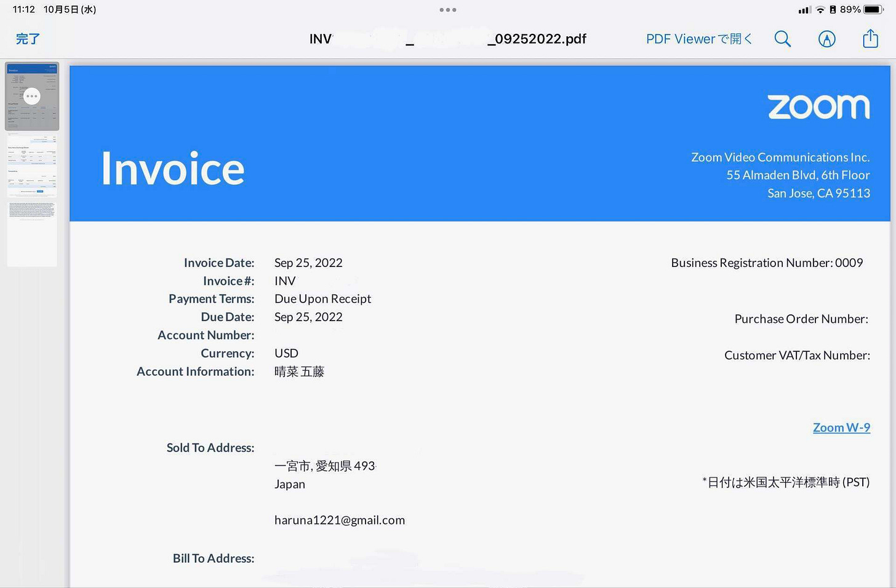Image resolution: width=896 pixels, height=588 pixels.
Task: Select the third page thumbnail
Action: [32, 233]
